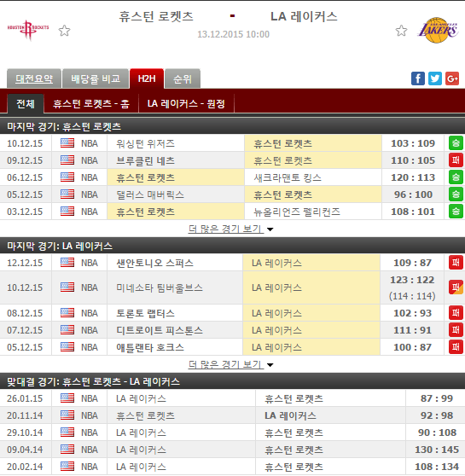
Task: Toggle favorite star for LA Lakers
Action: point(401,31)
